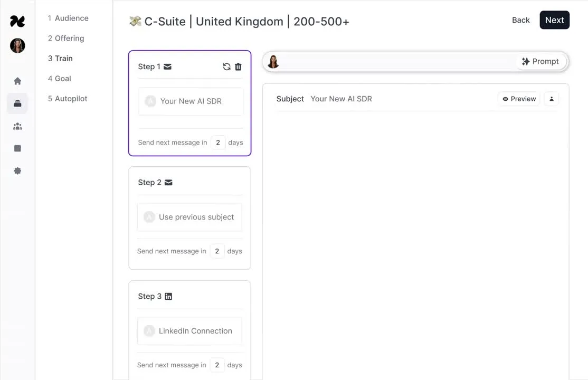This screenshot has width=588, height=380.
Task: Select the Step 3 LinkedIn Connection card
Action: [x=189, y=331]
